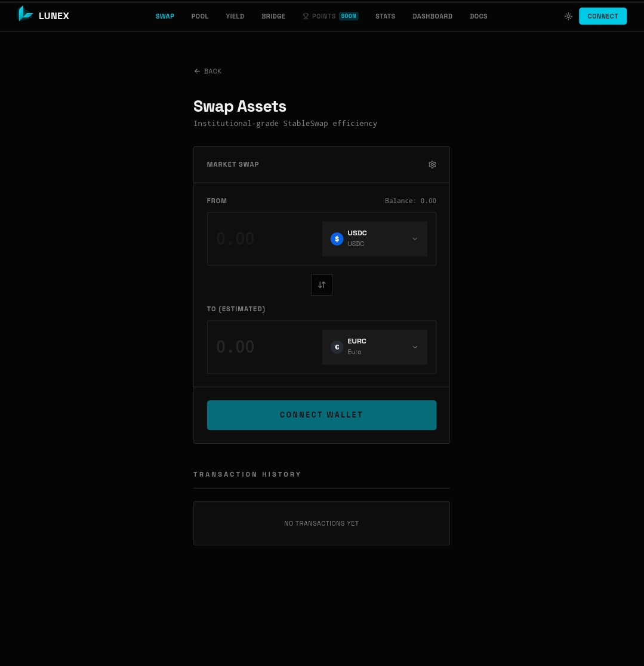Navigate to Bridge
The image size is (644, 666).
[x=273, y=16]
